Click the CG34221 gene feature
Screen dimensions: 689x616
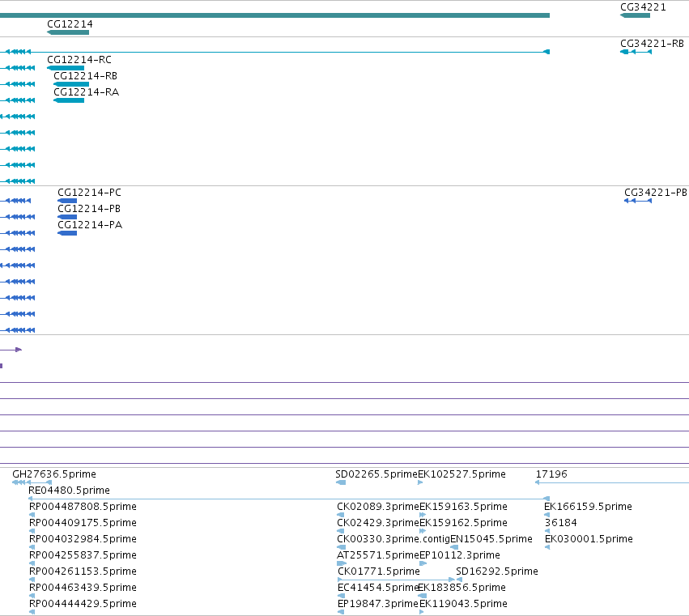635,16
